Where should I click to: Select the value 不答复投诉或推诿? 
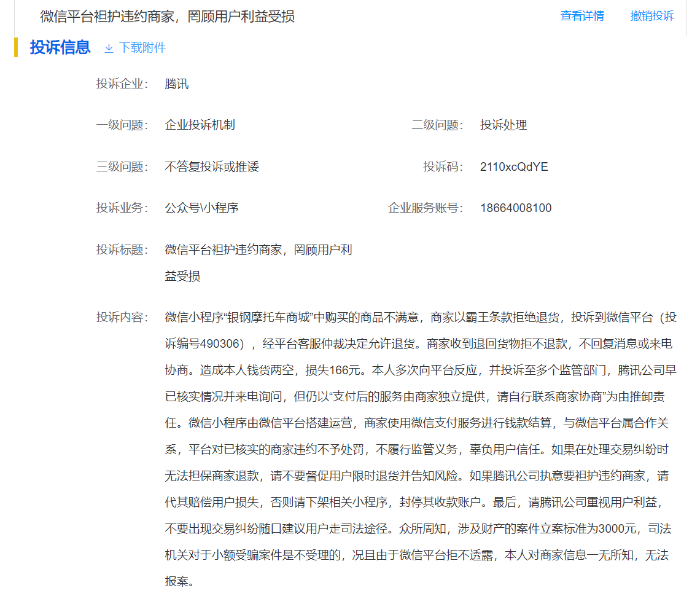point(212,167)
